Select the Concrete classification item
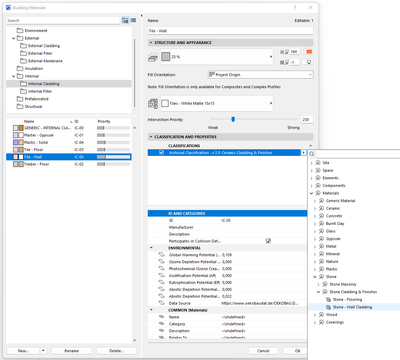This screenshot has height=360, width=400. (x=334, y=216)
